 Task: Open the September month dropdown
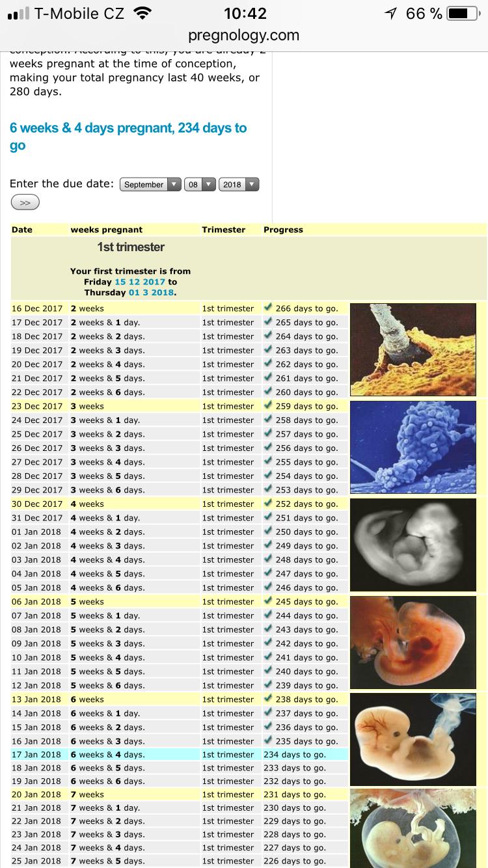(x=150, y=185)
